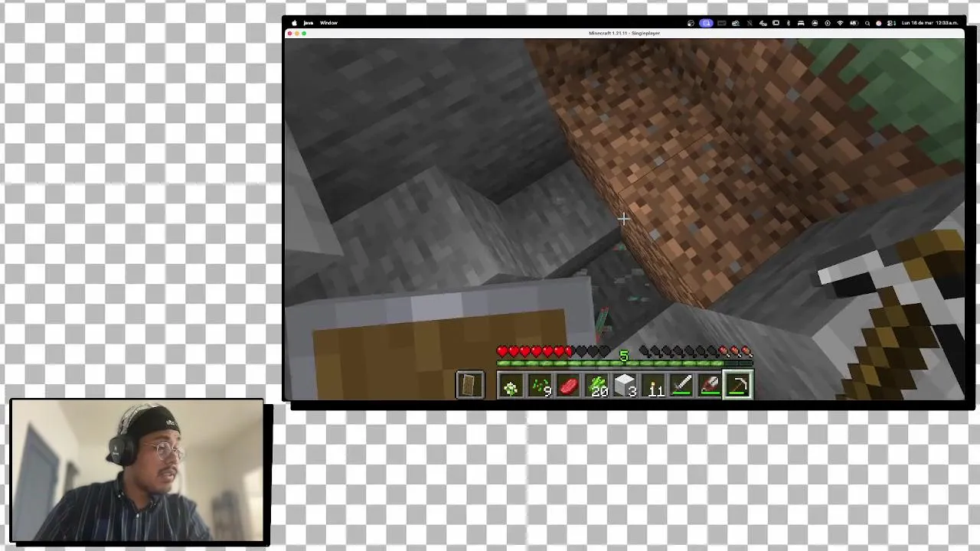This screenshot has height=551, width=980.
Task: Select the white block slot showing 3
Action: [x=626, y=386]
